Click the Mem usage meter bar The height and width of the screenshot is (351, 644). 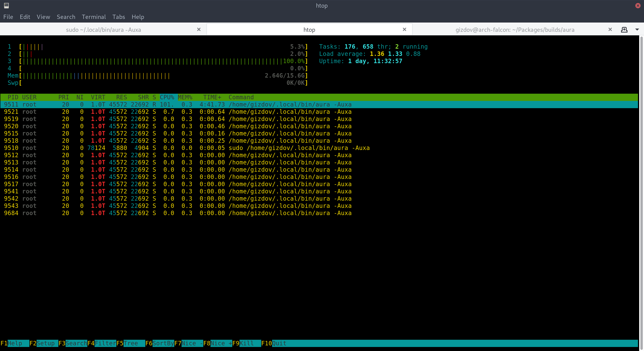158,75
